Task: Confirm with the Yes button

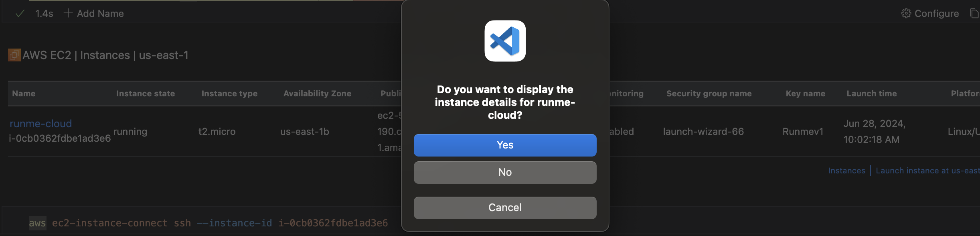Action: (x=505, y=145)
